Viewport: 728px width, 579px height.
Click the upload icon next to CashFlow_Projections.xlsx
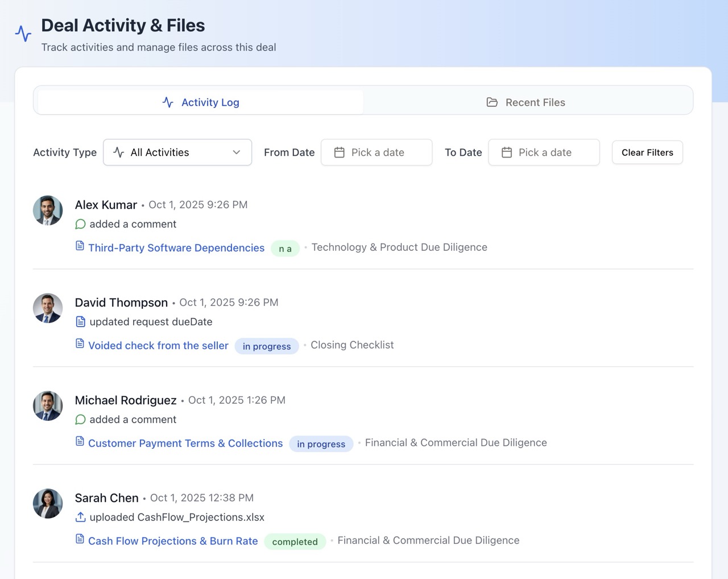[80, 517]
